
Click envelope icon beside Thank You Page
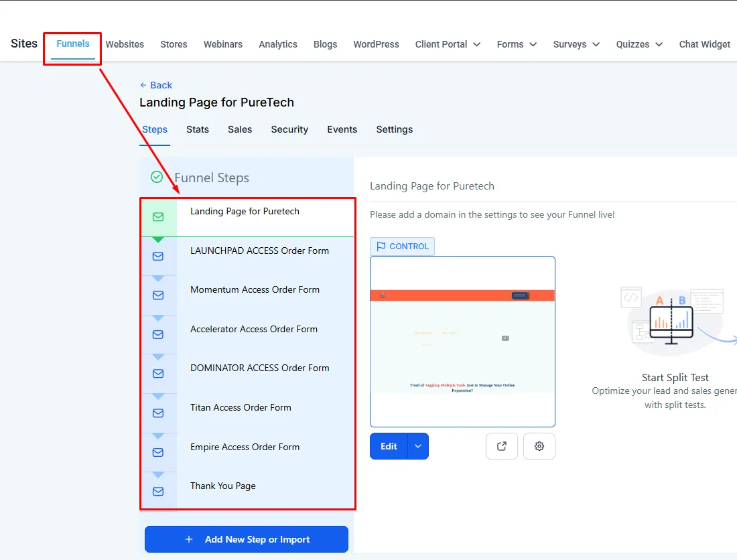[x=158, y=492]
